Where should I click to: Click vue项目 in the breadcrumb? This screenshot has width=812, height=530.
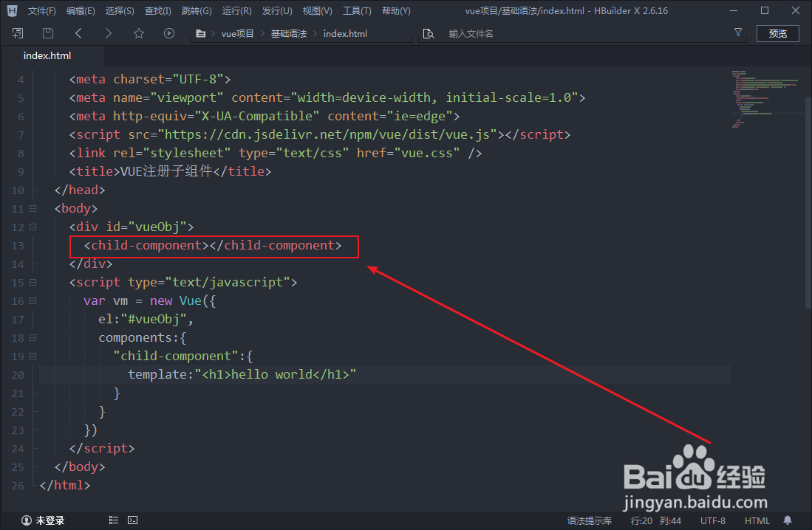[238, 34]
